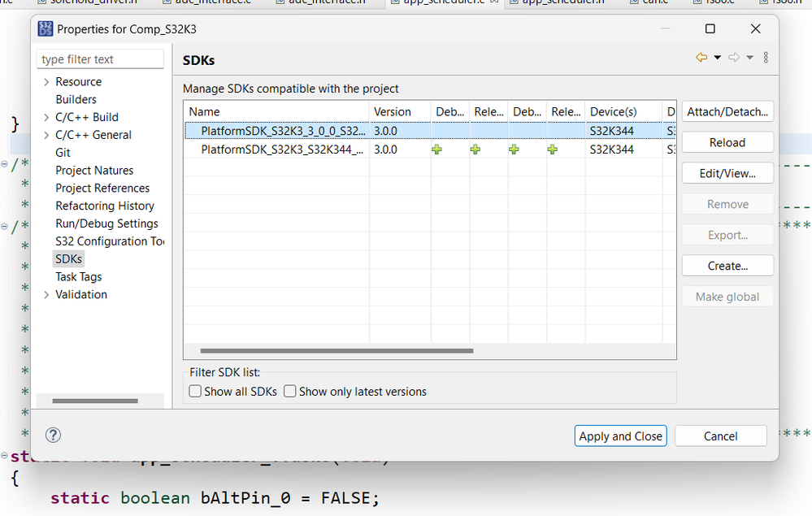This screenshot has height=516, width=812.
Task: Enable Show only latest versions checkbox
Action: coord(290,392)
